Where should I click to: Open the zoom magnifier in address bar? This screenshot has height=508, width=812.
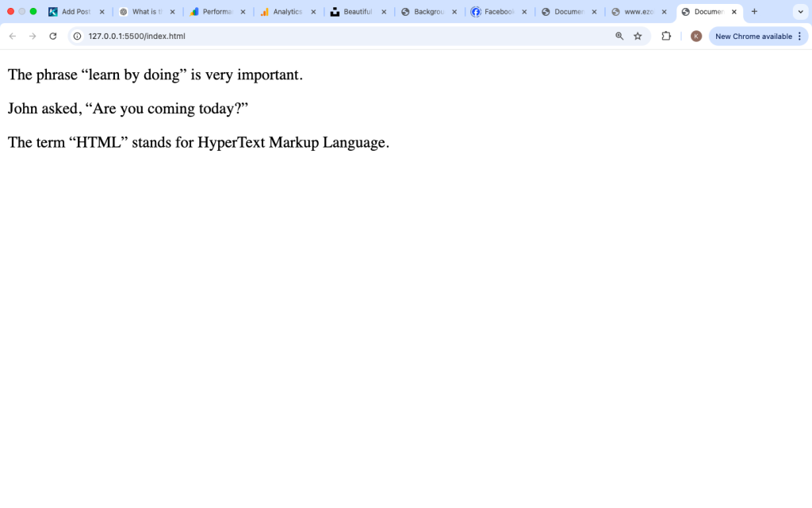click(619, 37)
